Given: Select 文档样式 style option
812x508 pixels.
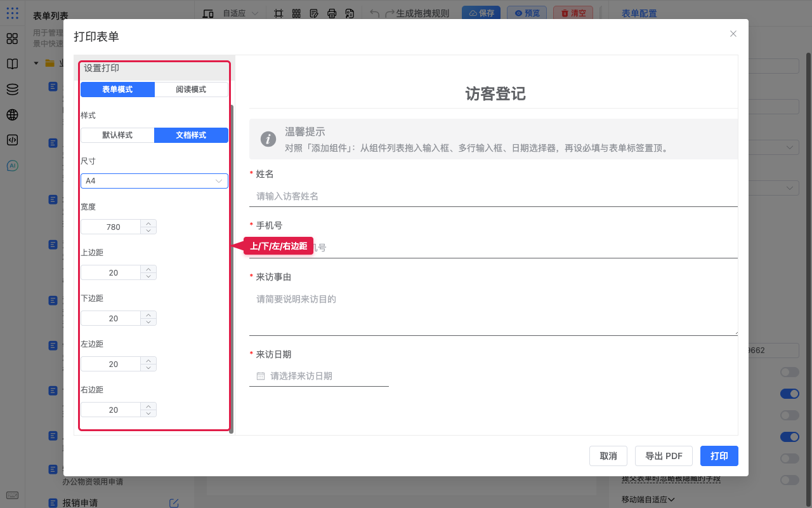Looking at the screenshot, I should coord(191,135).
